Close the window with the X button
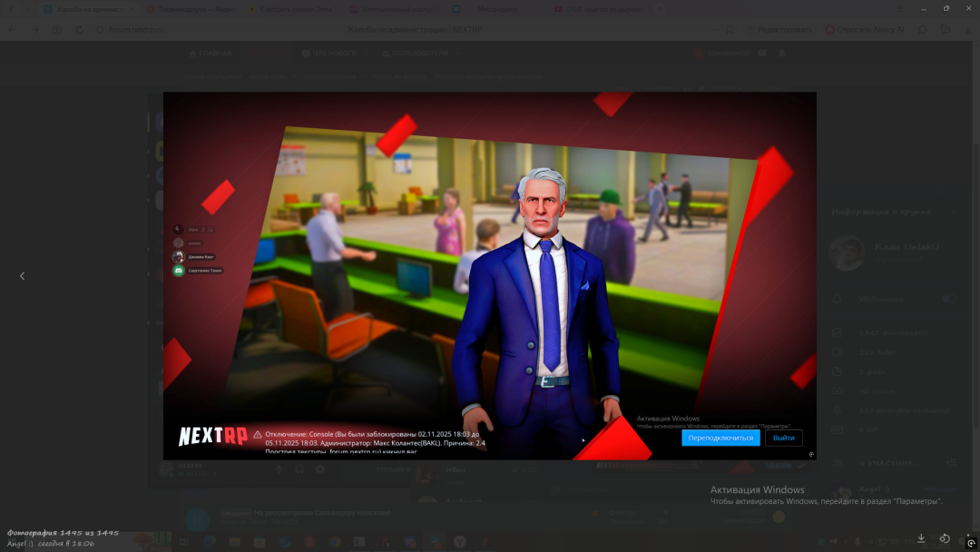The height and width of the screenshot is (552, 980). click(967, 8)
